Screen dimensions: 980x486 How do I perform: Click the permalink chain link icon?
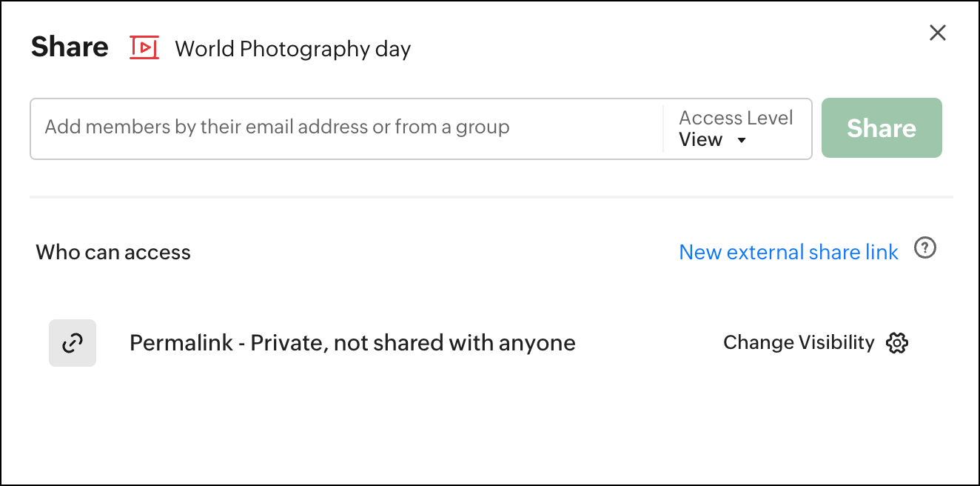(73, 343)
